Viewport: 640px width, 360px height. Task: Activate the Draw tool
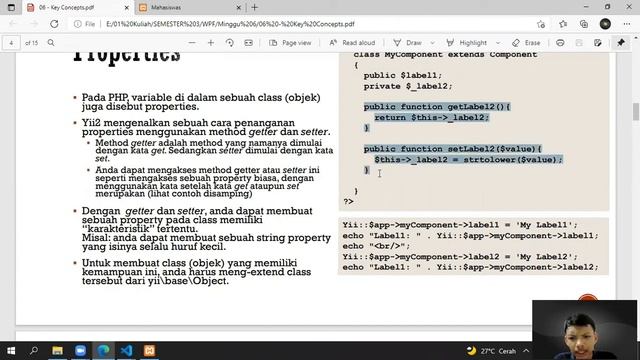click(407, 42)
